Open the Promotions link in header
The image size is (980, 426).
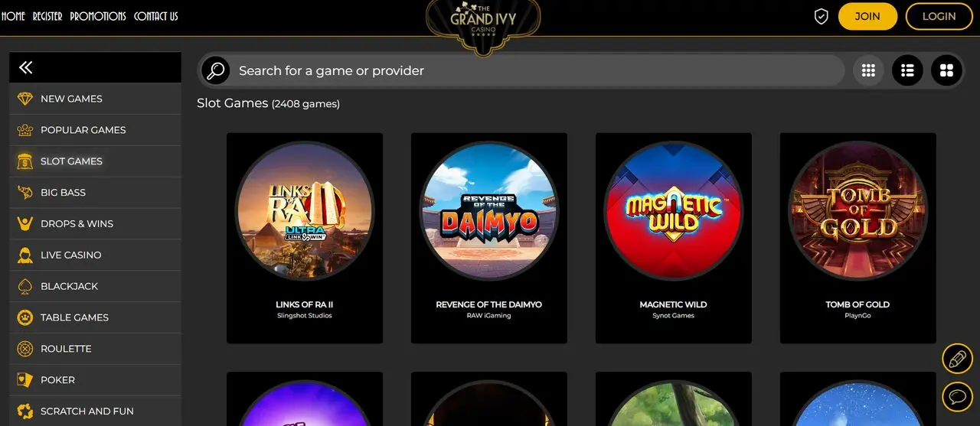point(98,16)
